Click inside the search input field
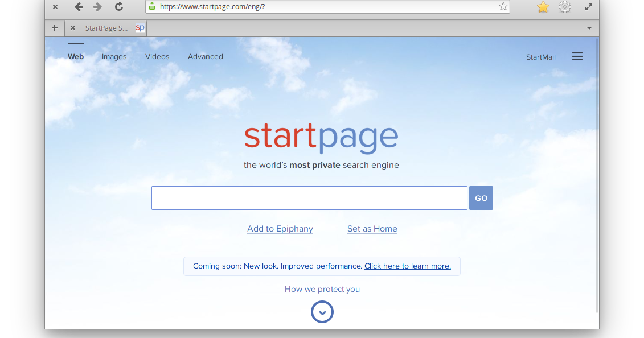The width and height of the screenshot is (644, 338). (x=309, y=197)
